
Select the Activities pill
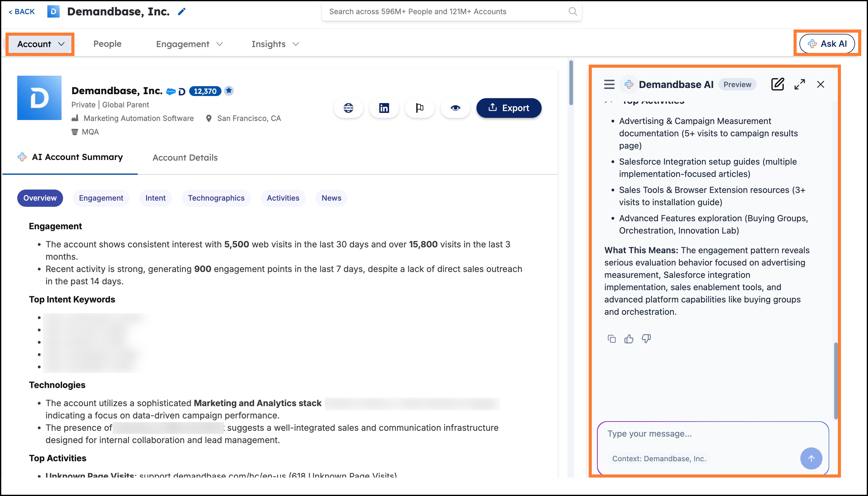point(283,198)
